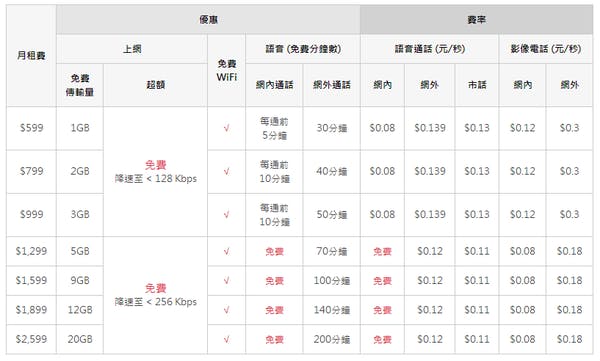Click the WiFi checkmark in $999 row
The image size is (600, 361).
click(227, 215)
